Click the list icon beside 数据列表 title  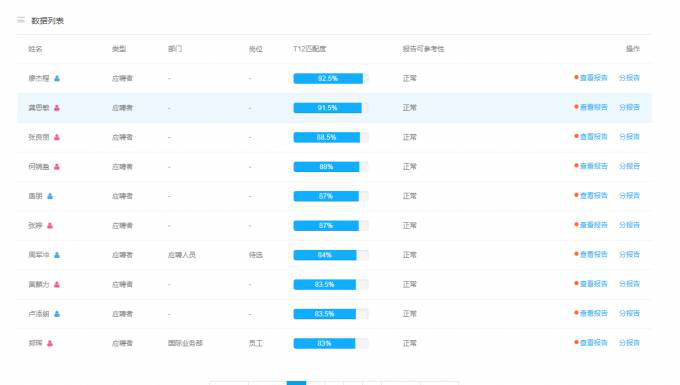coord(21,20)
